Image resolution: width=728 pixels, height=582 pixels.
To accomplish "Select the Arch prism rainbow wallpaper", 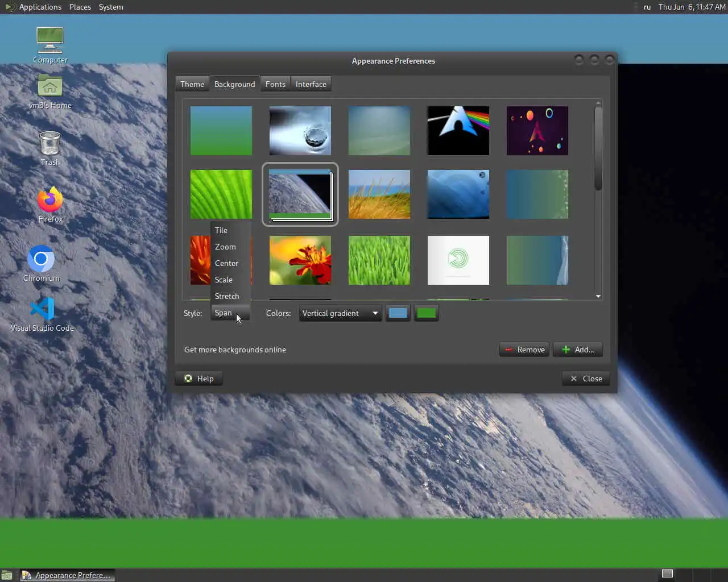I will click(458, 131).
